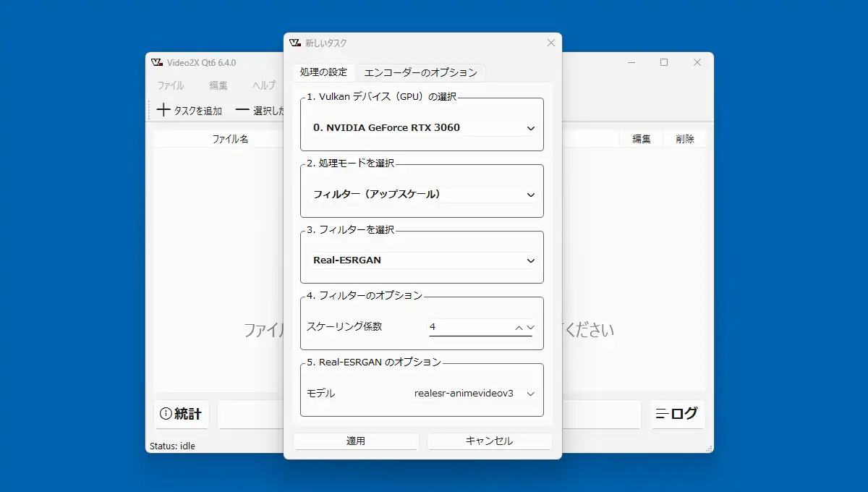The height and width of the screenshot is (492, 868).
Task: Click the タスクを追加 plus toolbar button
Action: tap(190, 111)
